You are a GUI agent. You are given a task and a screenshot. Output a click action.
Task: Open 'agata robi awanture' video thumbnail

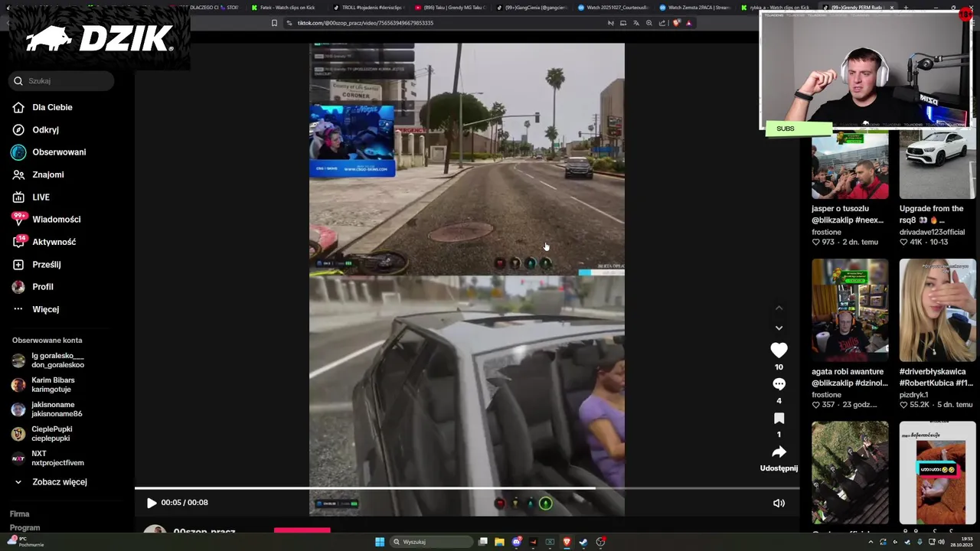pos(850,310)
